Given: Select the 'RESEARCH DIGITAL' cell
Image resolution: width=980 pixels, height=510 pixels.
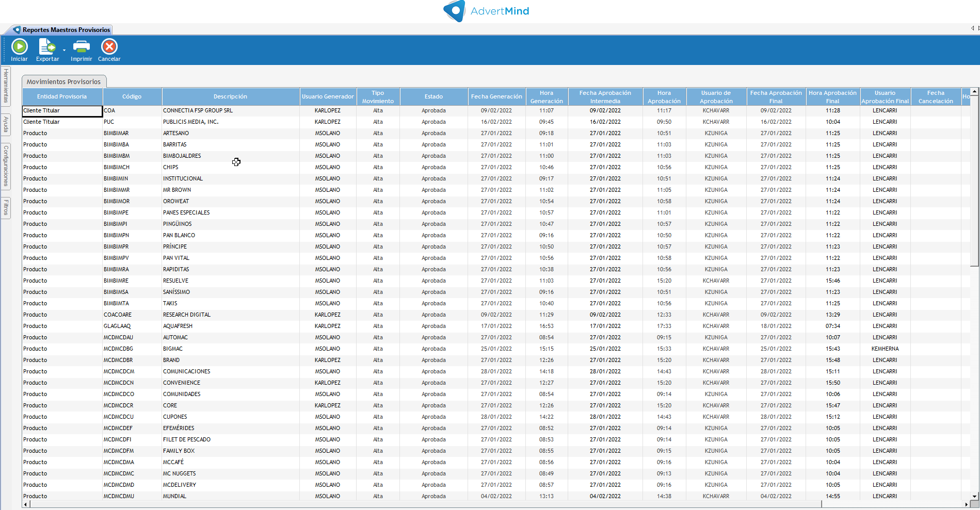Looking at the screenshot, I should [231, 315].
